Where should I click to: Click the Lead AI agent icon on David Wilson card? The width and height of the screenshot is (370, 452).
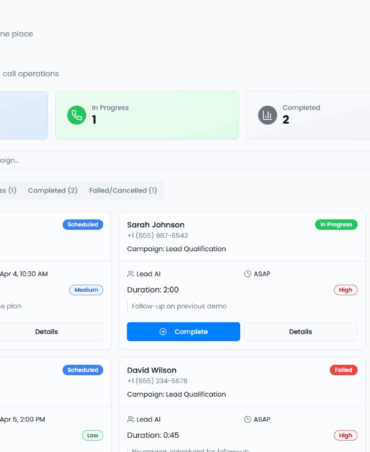tap(130, 419)
